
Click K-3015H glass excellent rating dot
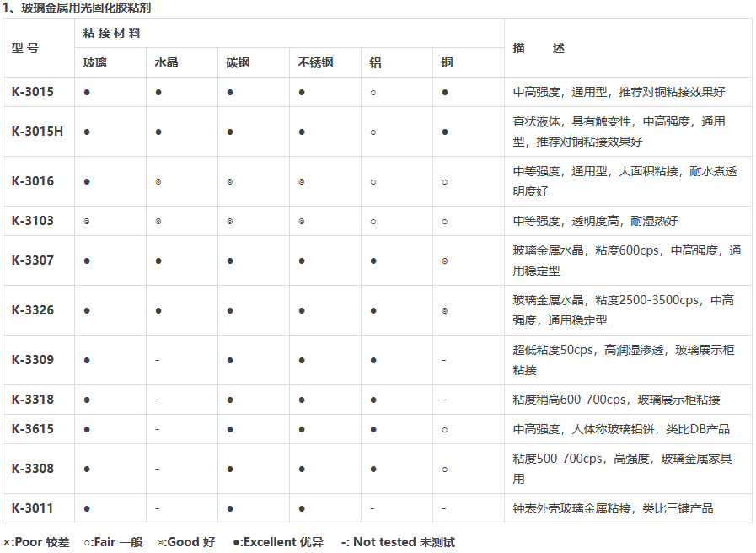point(87,132)
